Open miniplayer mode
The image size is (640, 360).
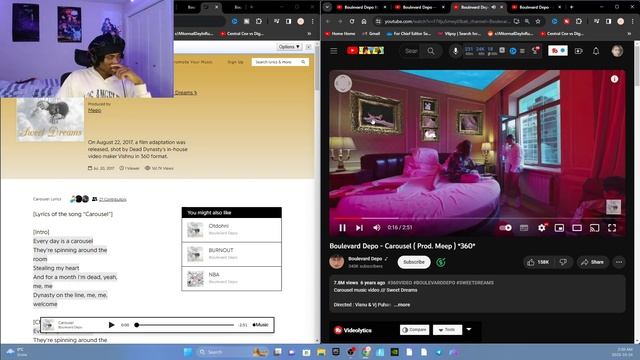click(559, 228)
